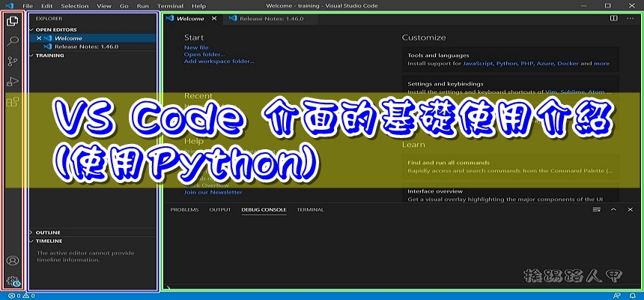The image size is (644, 300).
Task: Switch to the Terminal panel tab
Action: pos(311,210)
